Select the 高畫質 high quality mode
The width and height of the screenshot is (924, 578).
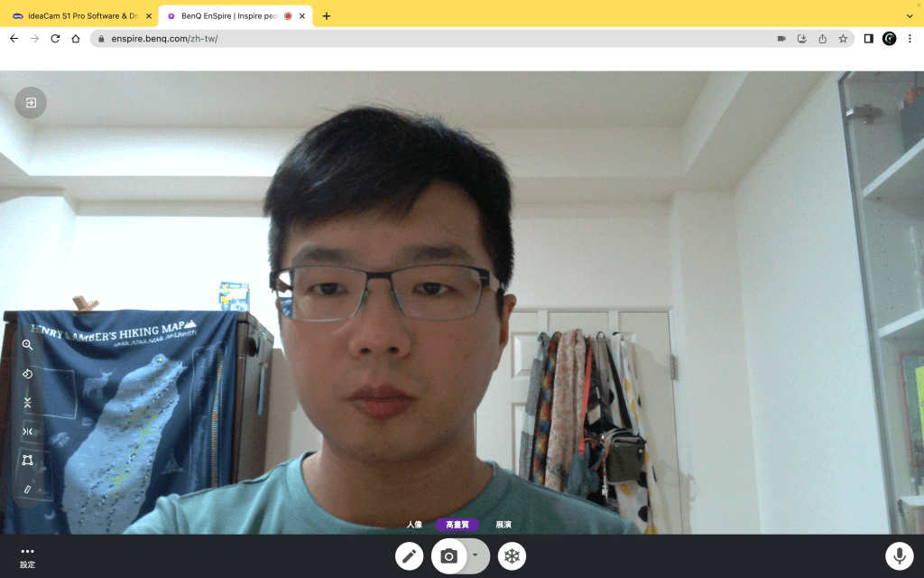pyautogui.click(x=457, y=525)
